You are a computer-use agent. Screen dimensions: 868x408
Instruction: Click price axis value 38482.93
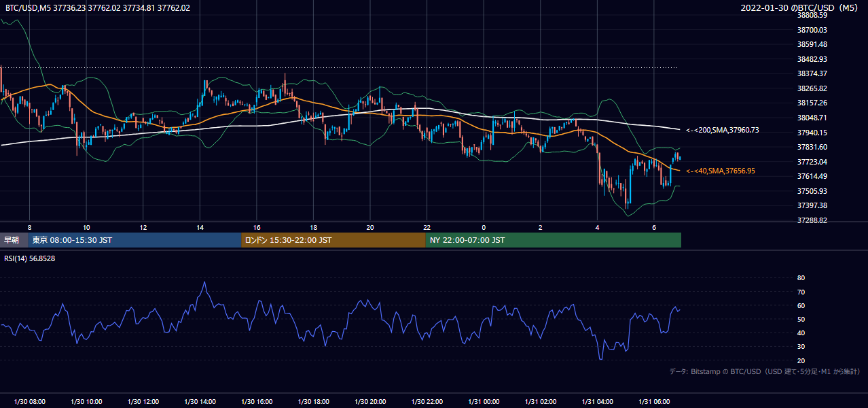click(812, 59)
